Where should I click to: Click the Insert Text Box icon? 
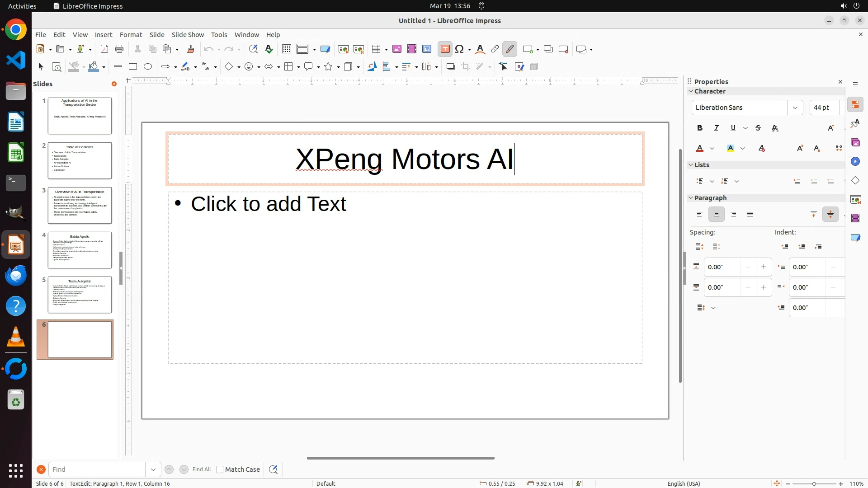click(445, 49)
